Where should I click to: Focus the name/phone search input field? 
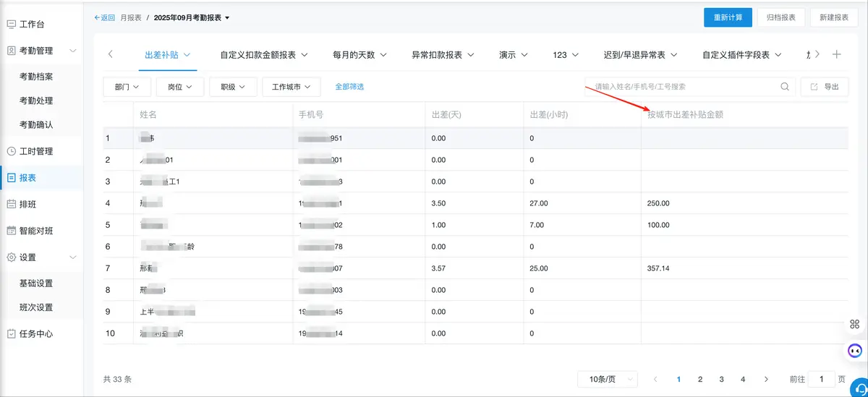[684, 87]
